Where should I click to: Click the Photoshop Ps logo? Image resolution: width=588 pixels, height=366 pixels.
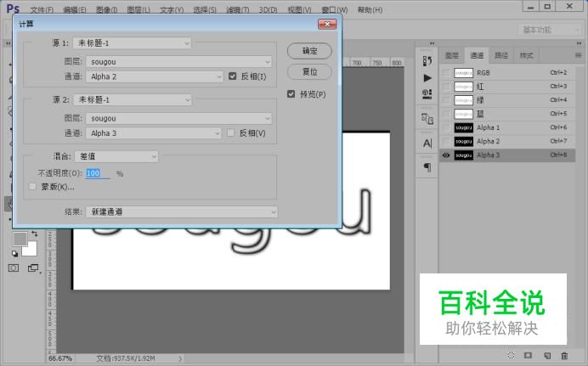pos(13,8)
